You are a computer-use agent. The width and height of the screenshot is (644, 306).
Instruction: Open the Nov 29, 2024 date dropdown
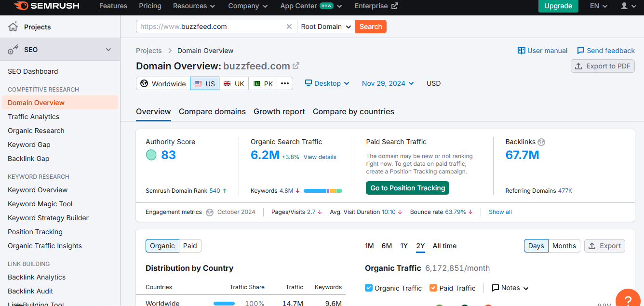click(388, 83)
